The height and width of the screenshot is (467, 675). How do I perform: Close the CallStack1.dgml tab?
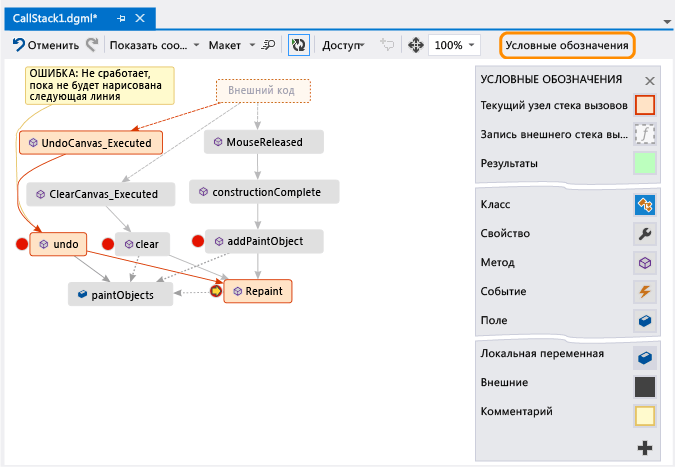click(140, 18)
